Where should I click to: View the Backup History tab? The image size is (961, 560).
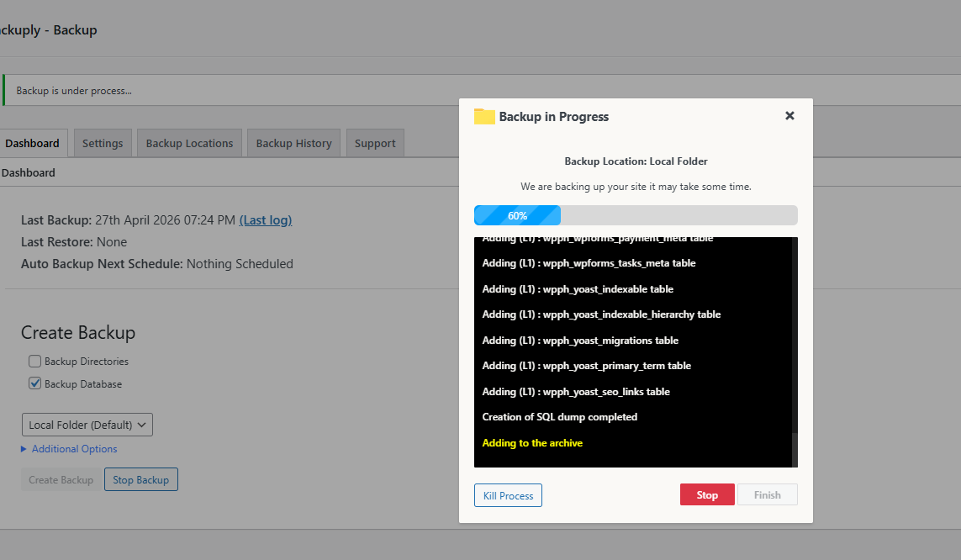pyautogui.click(x=293, y=144)
